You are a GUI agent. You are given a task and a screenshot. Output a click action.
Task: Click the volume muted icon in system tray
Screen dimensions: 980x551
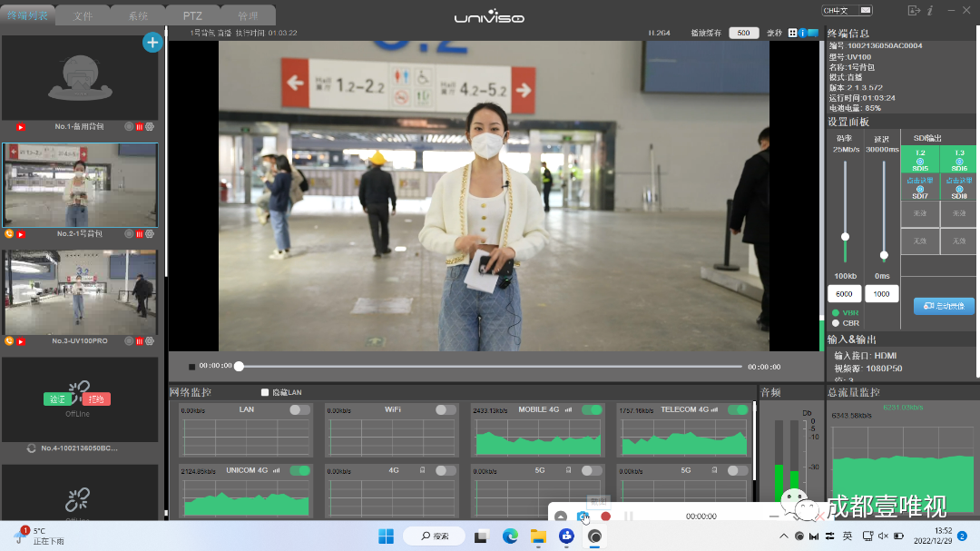click(x=883, y=536)
